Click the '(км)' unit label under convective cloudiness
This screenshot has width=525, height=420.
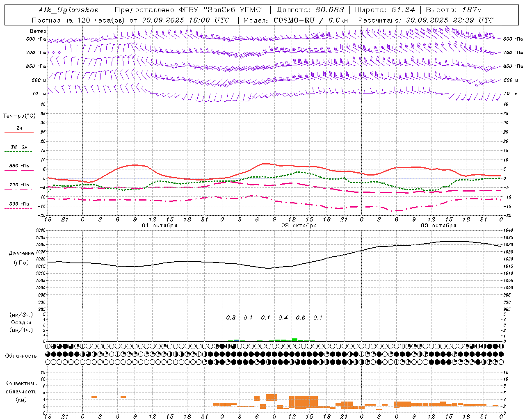(x=21, y=399)
